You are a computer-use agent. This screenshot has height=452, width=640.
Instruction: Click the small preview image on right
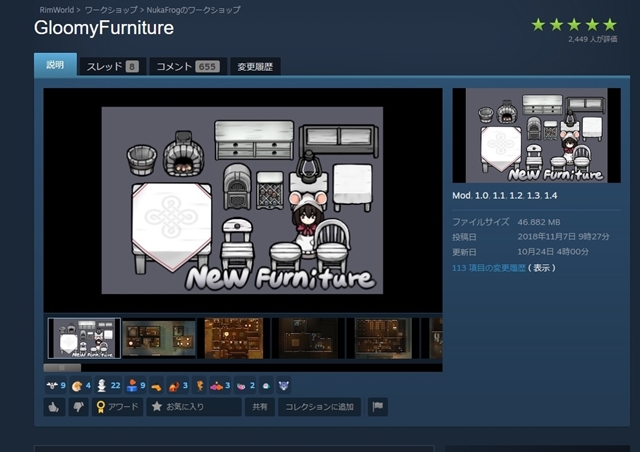tap(536, 135)
